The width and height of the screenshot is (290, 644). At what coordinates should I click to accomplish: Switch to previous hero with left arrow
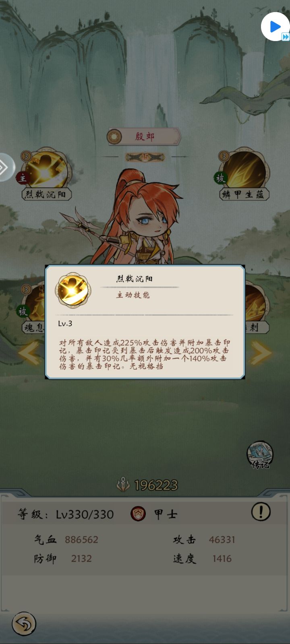30,353
